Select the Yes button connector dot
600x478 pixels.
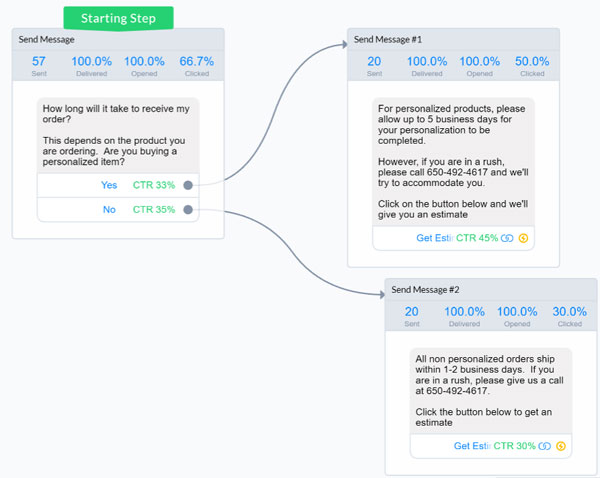(188, 185)
